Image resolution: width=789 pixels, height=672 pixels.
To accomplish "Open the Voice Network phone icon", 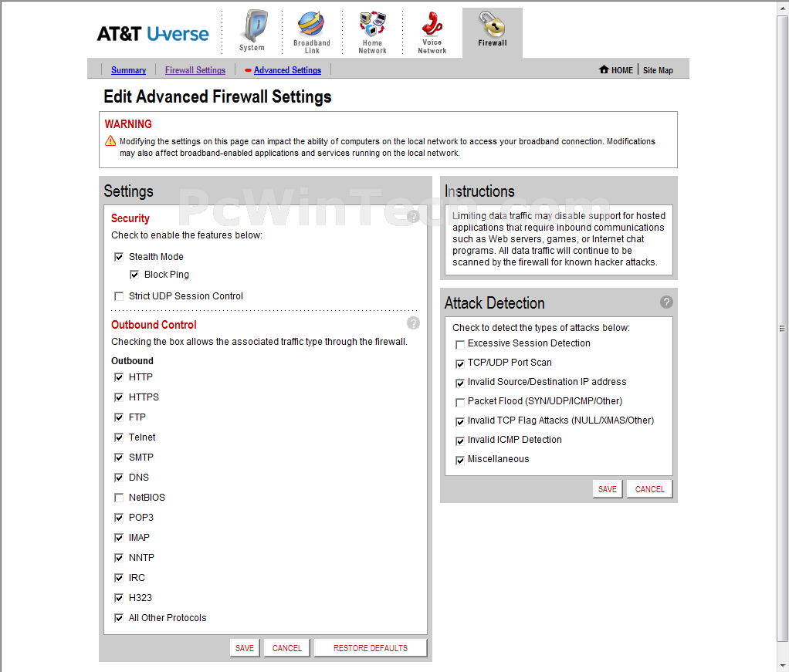I will (x=432, y=25).
